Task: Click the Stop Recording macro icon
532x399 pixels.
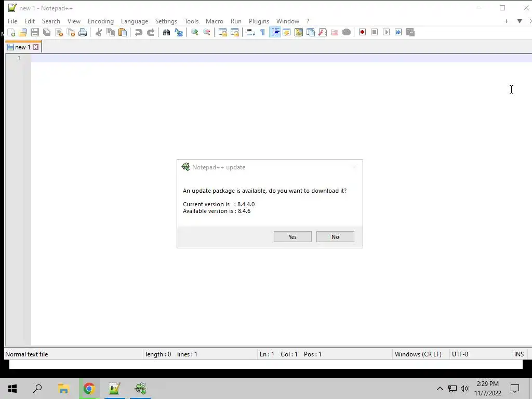Action: click(374, 32)
